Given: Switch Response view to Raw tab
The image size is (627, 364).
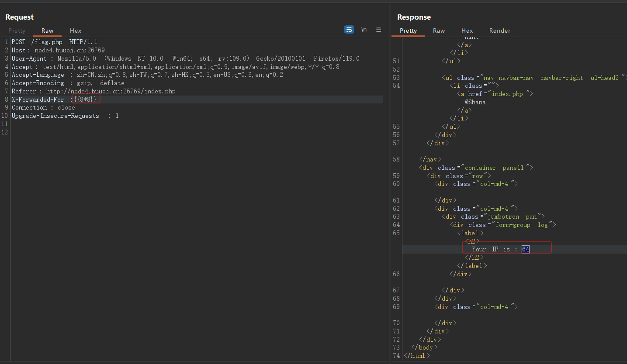Looking at the screenshot, I should 439,31.
